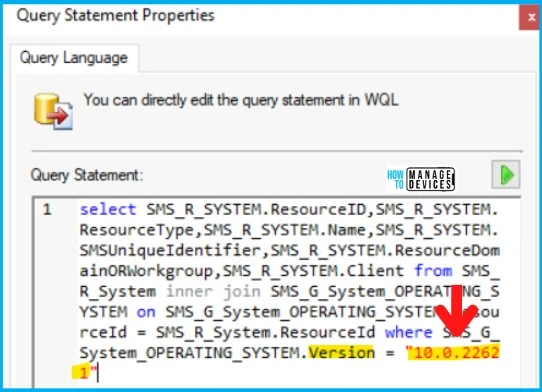Click the database query icon beside the WQL hint

(x=53, y=111)
